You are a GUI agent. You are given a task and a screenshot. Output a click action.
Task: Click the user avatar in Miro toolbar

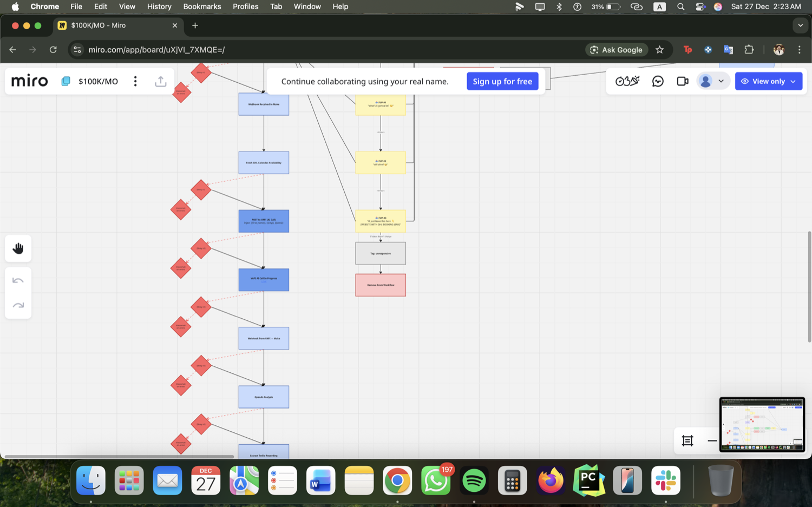705,81
